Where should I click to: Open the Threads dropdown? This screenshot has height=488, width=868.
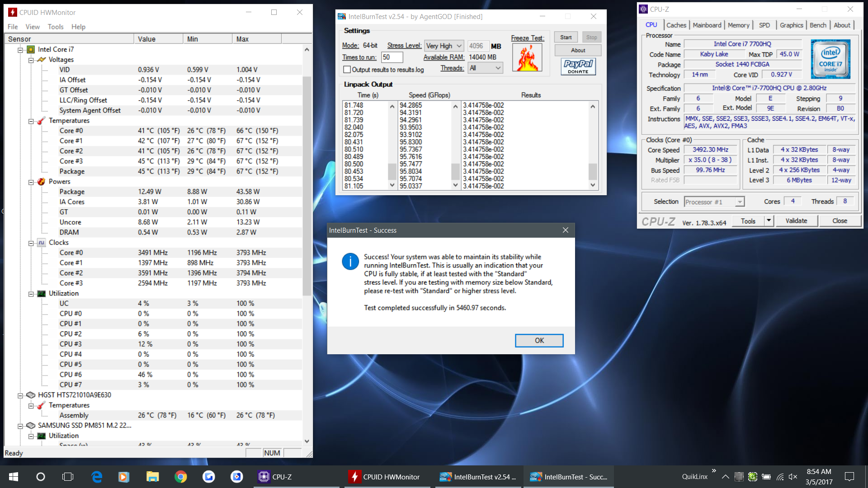pos(485,68)
